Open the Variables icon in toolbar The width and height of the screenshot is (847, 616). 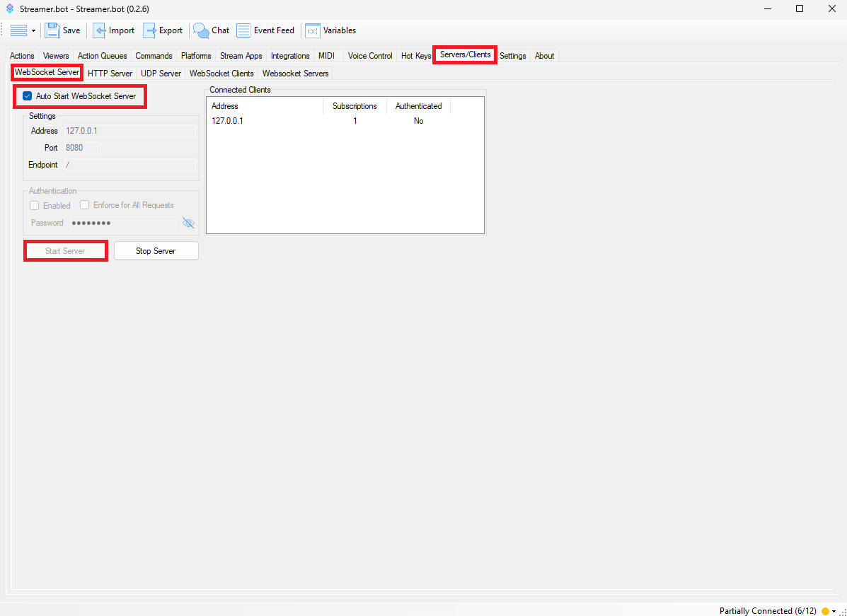coord(313,30)
